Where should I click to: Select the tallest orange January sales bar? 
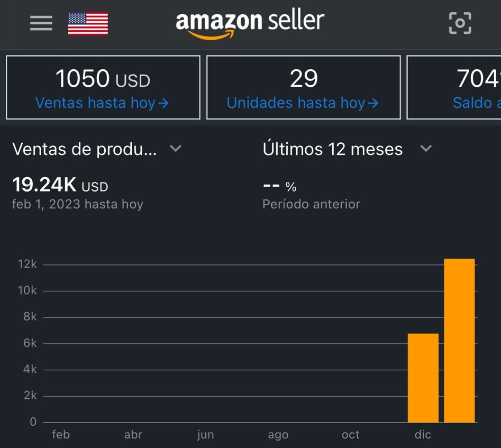click(x=459, y=340)
